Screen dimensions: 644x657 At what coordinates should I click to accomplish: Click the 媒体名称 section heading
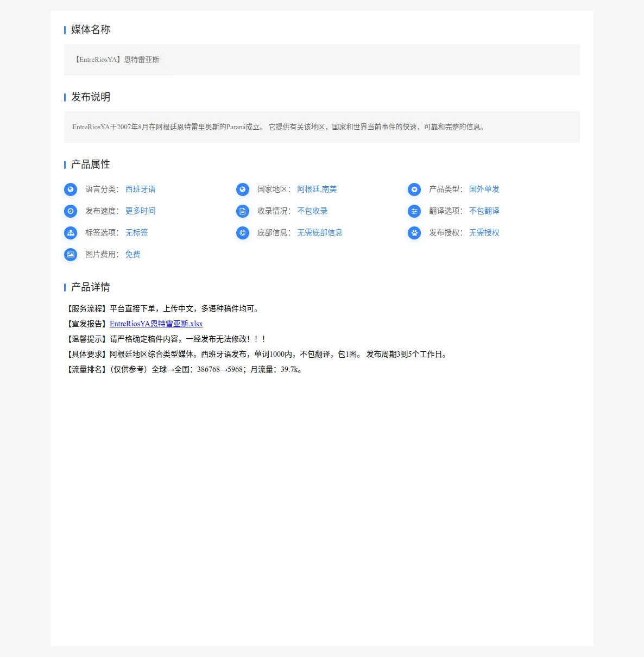91,29
